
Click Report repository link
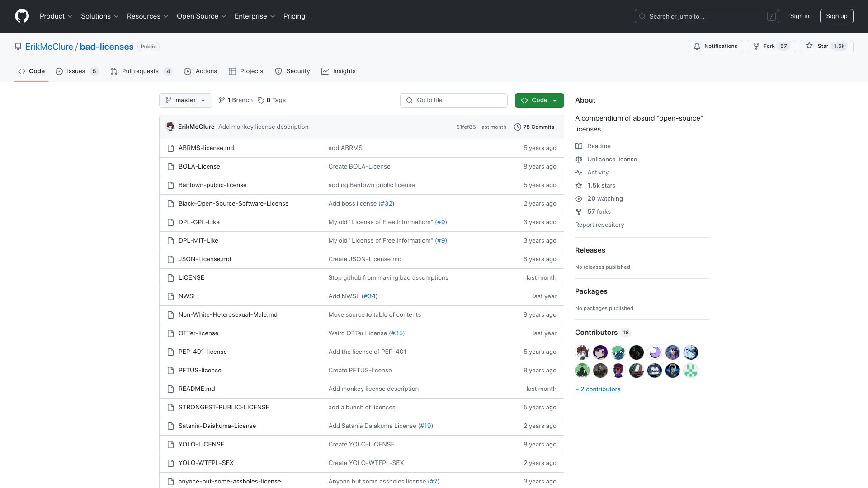point(599,225)
